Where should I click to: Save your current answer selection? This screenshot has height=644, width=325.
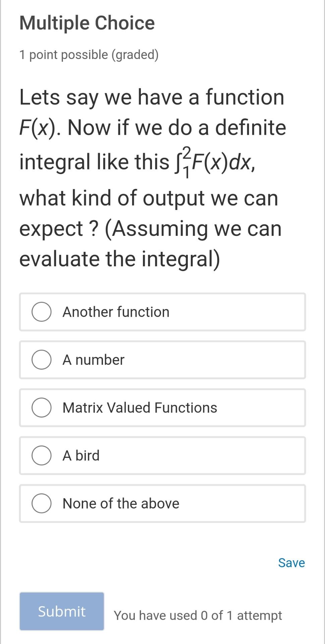pos(290,562)
